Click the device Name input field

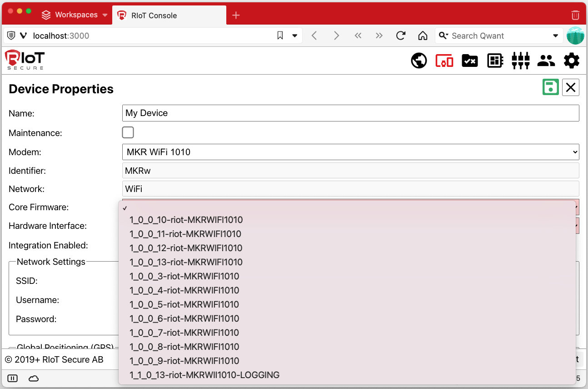pyautogui.click(x=350, y=113)
